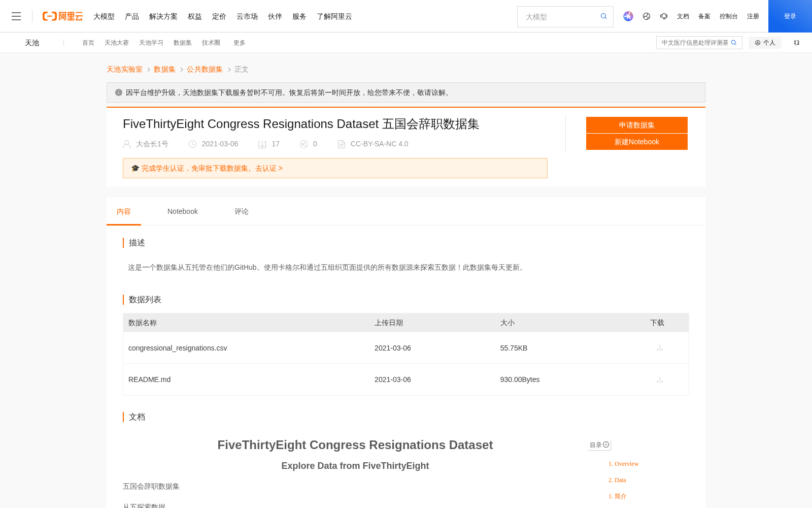Click the 930.00Bytes size cell
The image size is (812, 508).
pyautogui.click(x=520, y=379)
